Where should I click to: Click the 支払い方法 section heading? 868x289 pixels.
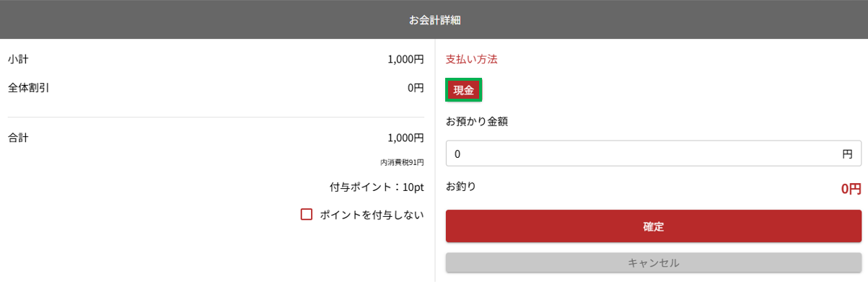click(472, 59)
